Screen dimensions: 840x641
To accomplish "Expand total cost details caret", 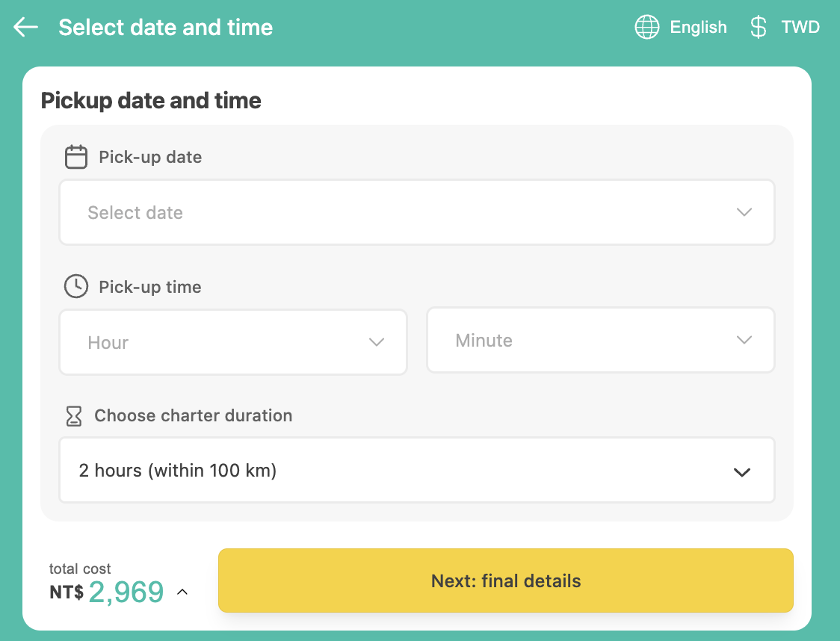I will coord(182,592).
